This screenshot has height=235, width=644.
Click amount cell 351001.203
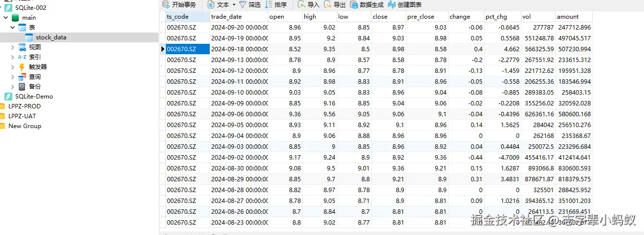[574, 201]
